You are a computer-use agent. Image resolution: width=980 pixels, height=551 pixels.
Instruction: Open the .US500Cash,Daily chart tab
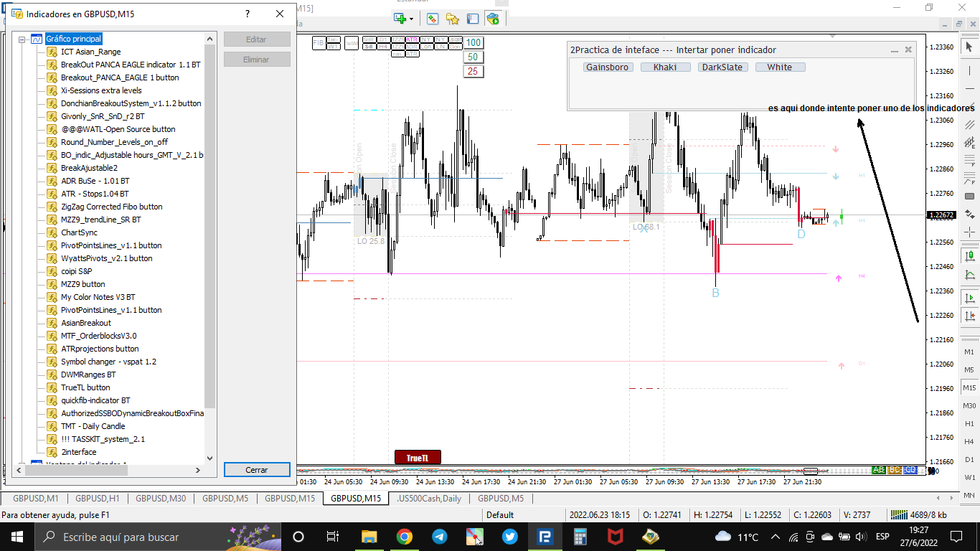[429, 499]
